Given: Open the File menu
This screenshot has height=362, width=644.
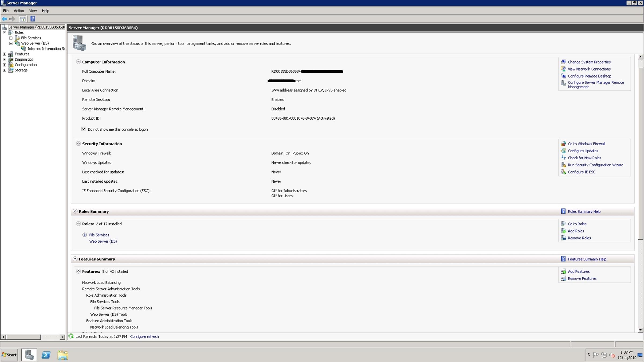Looking at the screenshot, I should pyautogui.click(x=6, y=11).
